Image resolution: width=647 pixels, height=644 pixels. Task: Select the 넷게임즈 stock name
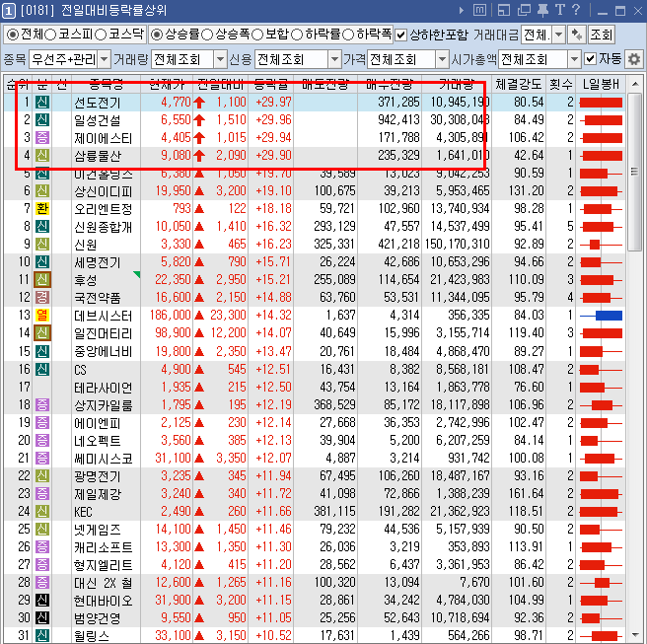tap(97, 530)
